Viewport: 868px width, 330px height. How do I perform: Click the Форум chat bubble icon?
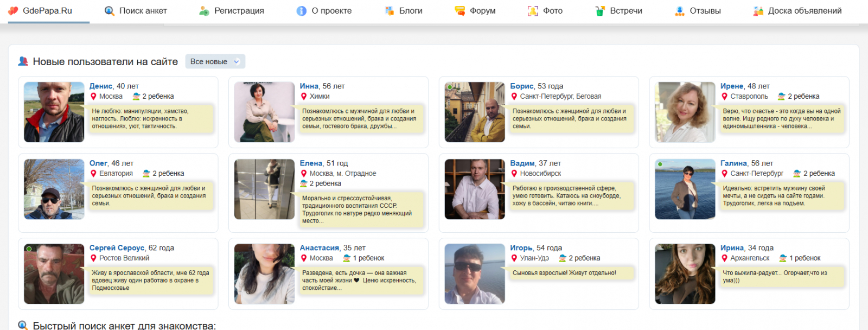pyautogui.click(x=460, y=11)
